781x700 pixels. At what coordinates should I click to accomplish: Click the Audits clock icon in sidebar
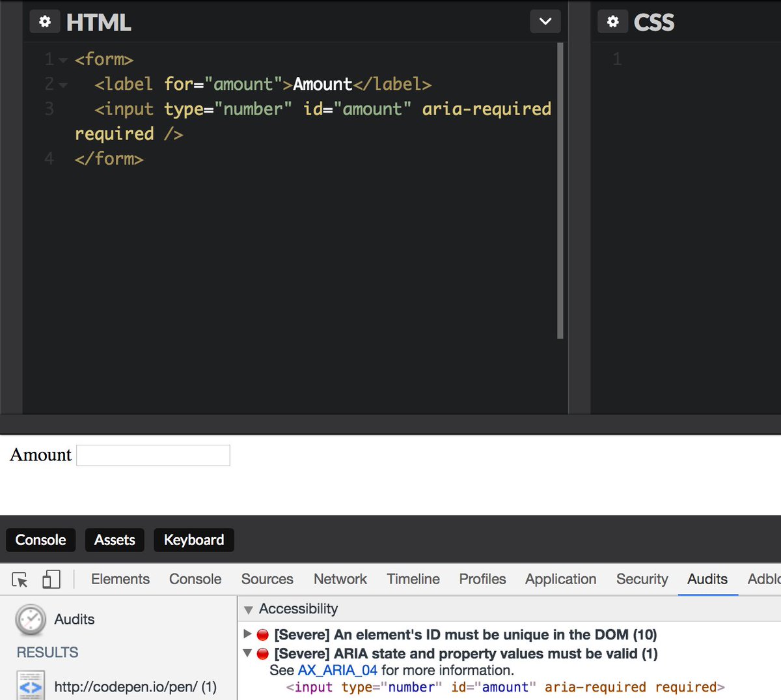pos(31,619)
